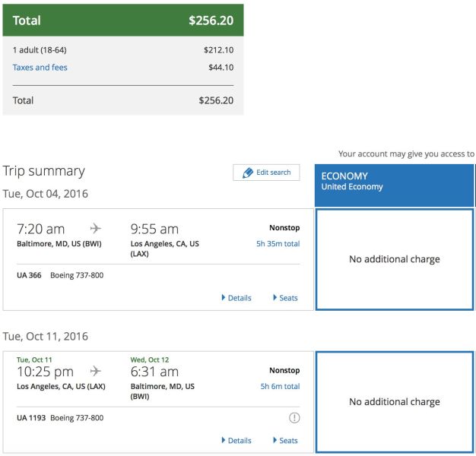Expand Seats for flight UA 1193

pos(285,440)
